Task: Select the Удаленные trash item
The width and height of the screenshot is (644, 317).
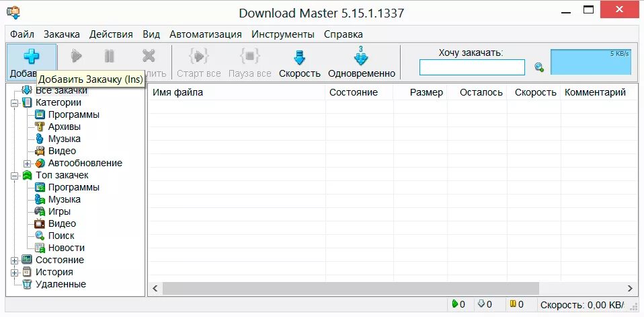Action: tap(61, 284)
